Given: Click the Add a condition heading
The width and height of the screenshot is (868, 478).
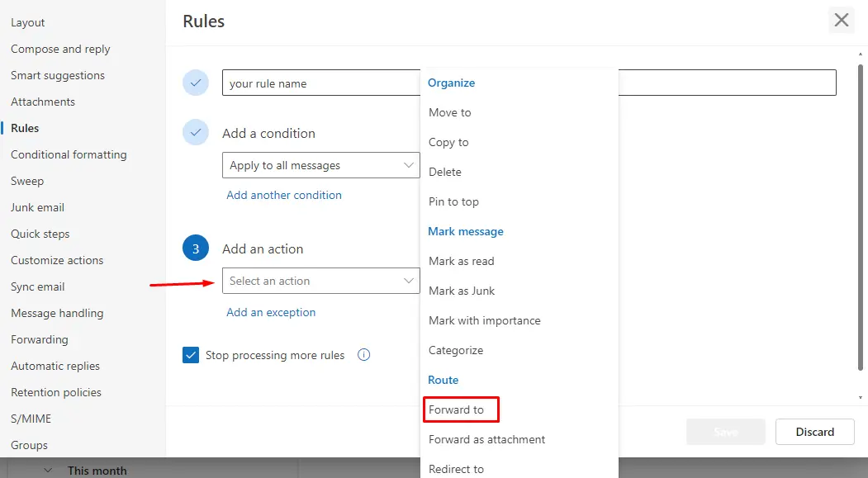Looking at the screenshot, I should coord(268,134).
